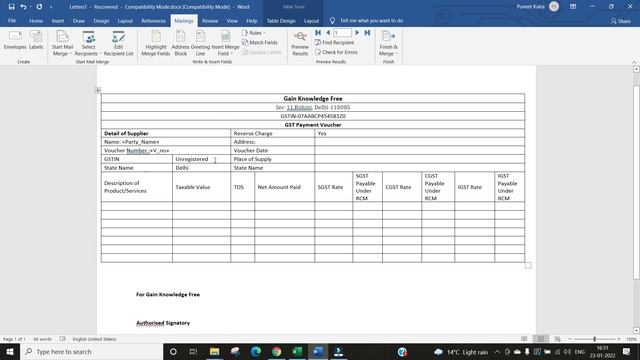Open Finish & Merge dropdown
The image size is (640, 360).
tap(388, 43)
